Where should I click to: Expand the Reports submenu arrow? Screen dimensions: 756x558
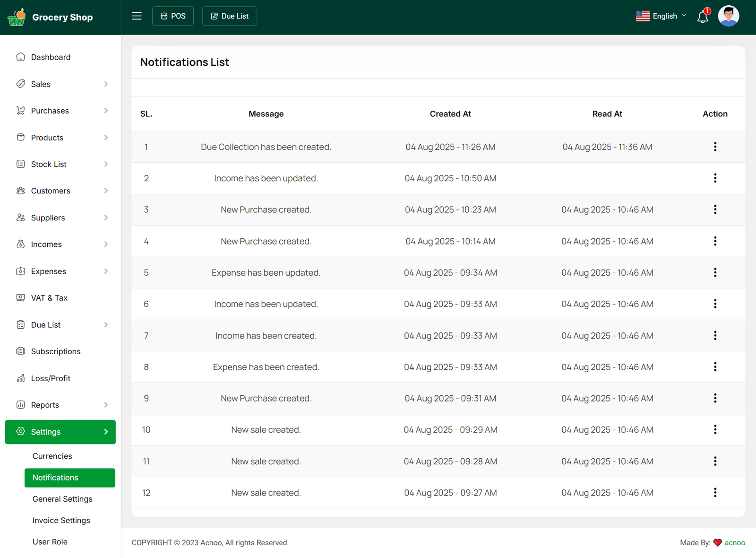pyautogui.click(x=106, y=405)
